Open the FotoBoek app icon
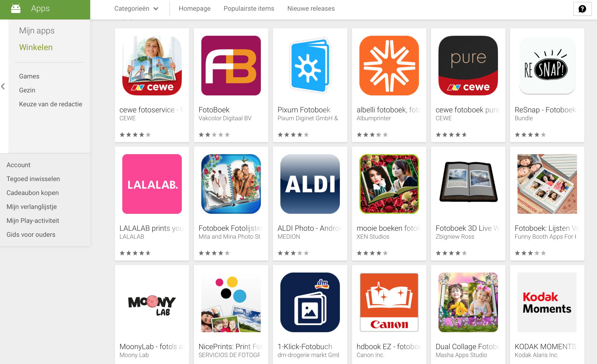This screenshot has width=597, height=364. pyautogui.click(x=231, y=66)
